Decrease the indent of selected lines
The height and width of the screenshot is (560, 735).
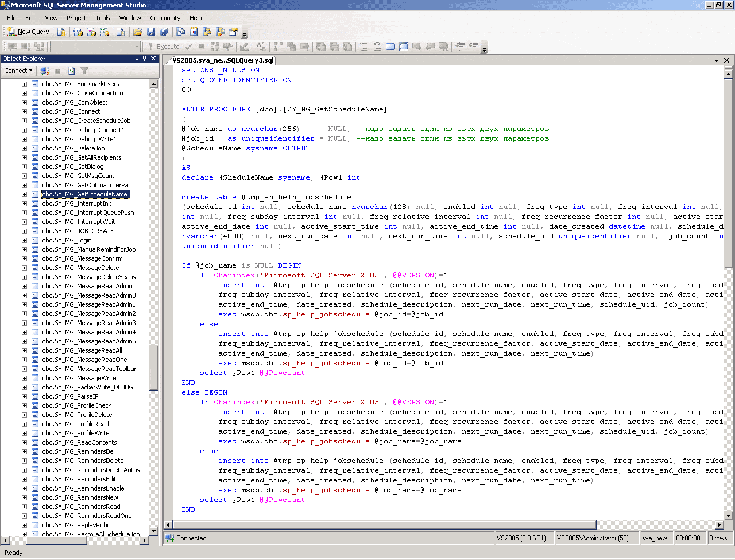[x=460, y=47]
